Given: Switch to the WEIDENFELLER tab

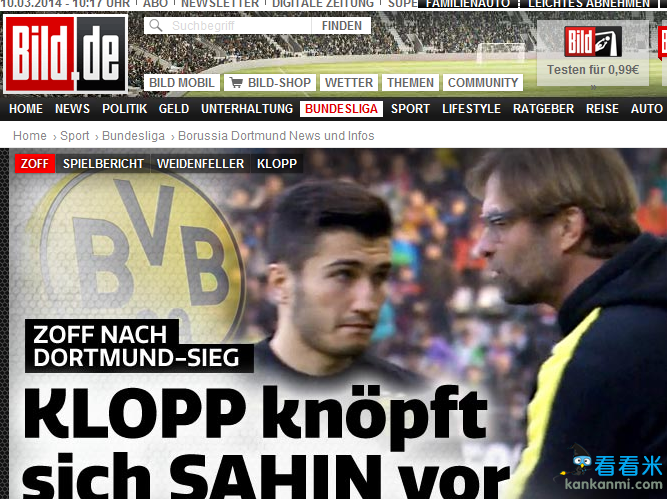Looking at the screenshot, I should 200,164.
